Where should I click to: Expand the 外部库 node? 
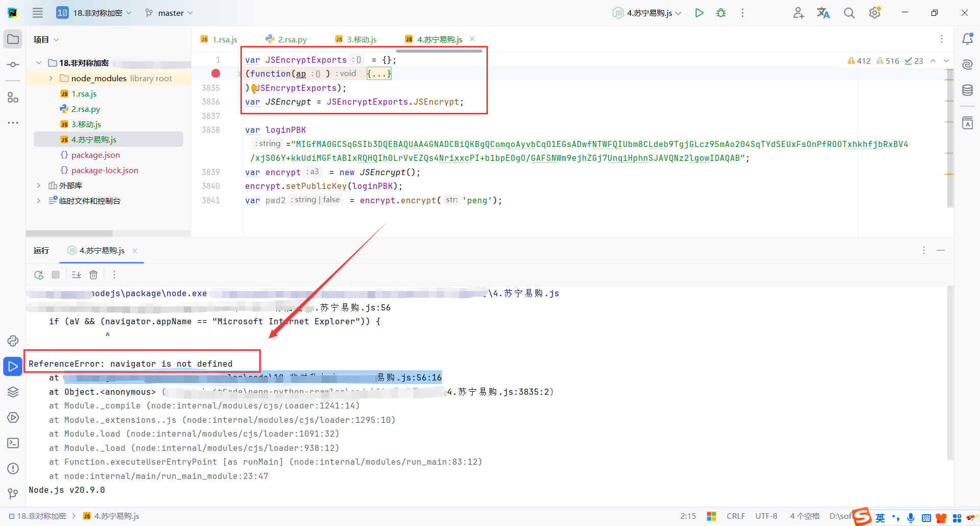coord(39,185)
